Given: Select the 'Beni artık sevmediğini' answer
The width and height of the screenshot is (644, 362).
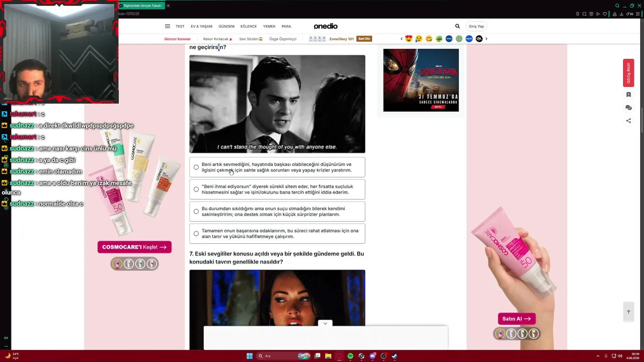Looking at the screenshot, I should 277,167.
